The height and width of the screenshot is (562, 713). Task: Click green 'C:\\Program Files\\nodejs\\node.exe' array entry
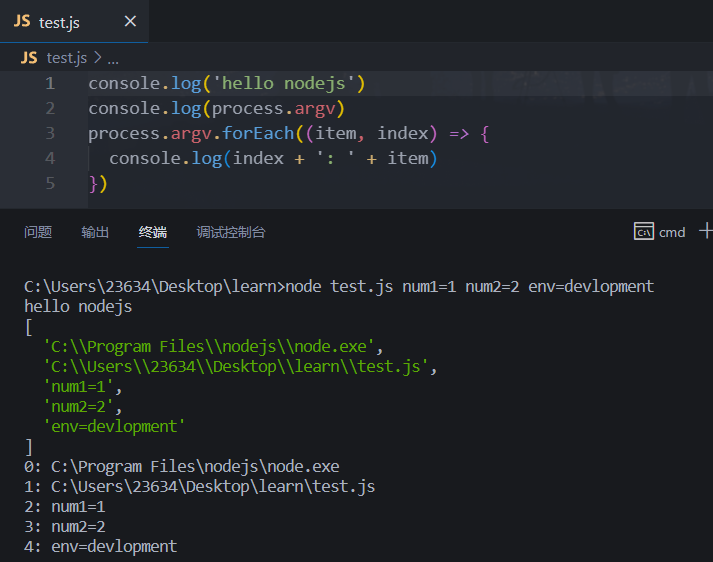pos(209,347)
